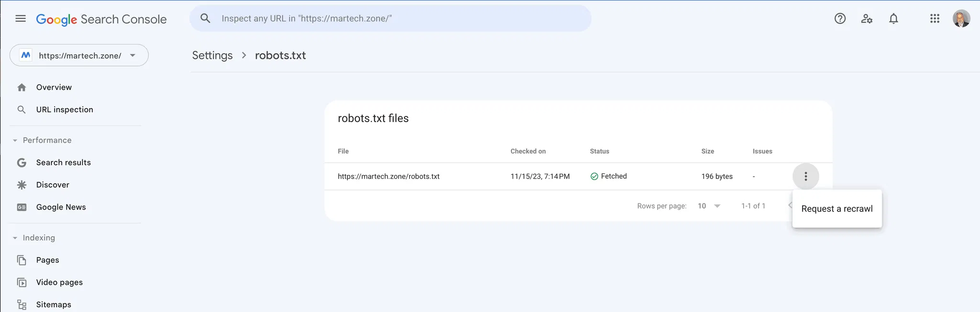Collapse the Performance section

(15, 141)
